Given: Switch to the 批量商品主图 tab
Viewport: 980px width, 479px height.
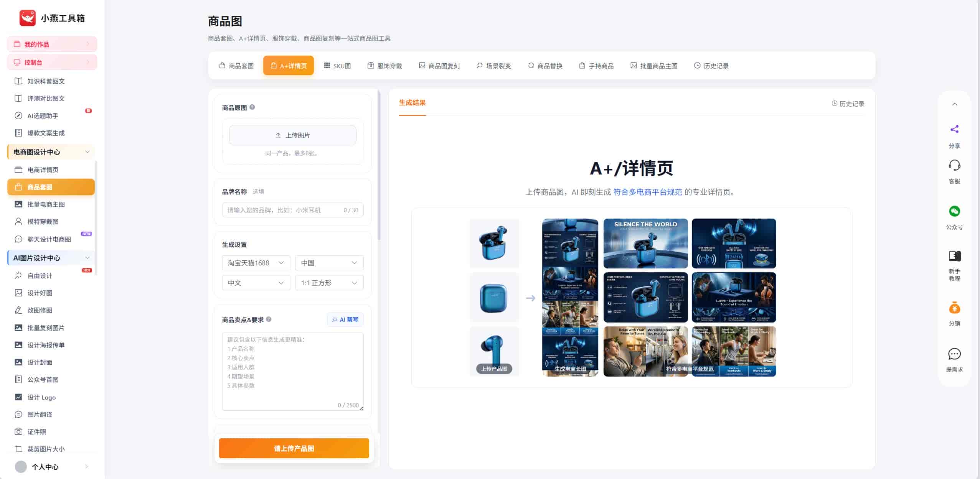Looking at the screenshot, I should click(654, 66).
